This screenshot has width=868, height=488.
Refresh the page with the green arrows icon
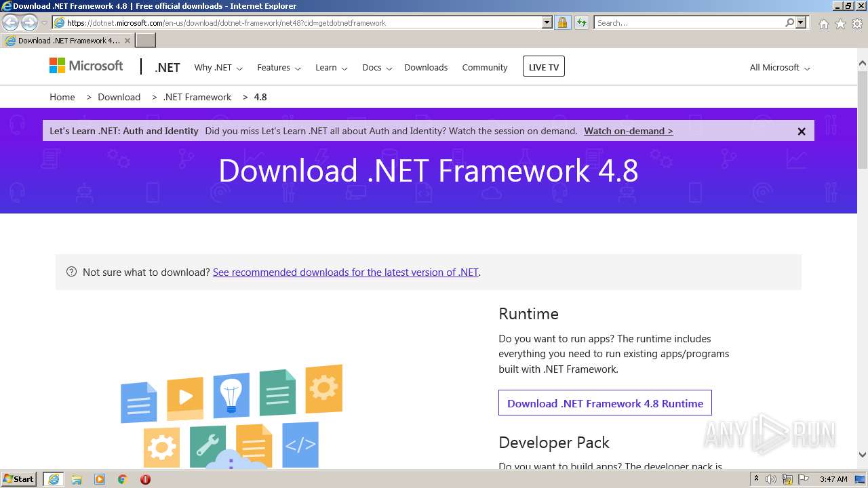[582, 22]
